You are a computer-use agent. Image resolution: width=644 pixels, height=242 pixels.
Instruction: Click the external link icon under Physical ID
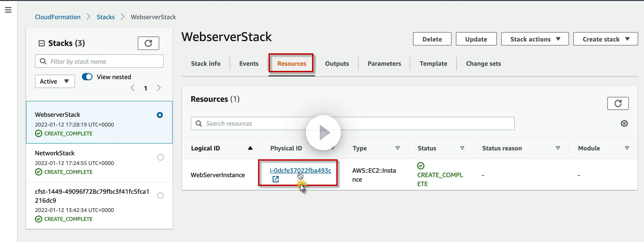[x=276, y=179]
